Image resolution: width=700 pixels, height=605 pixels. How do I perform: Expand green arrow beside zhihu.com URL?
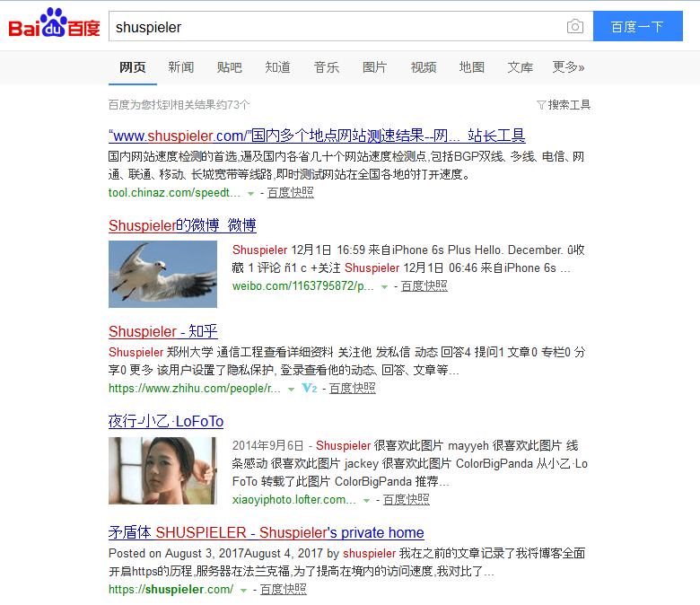pyautogui.click(x=290, y=390)
